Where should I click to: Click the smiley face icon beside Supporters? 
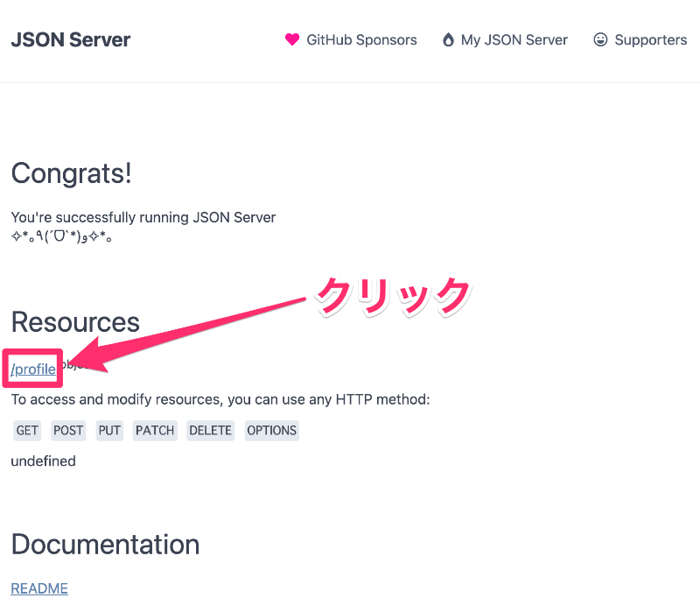point(600,40)
